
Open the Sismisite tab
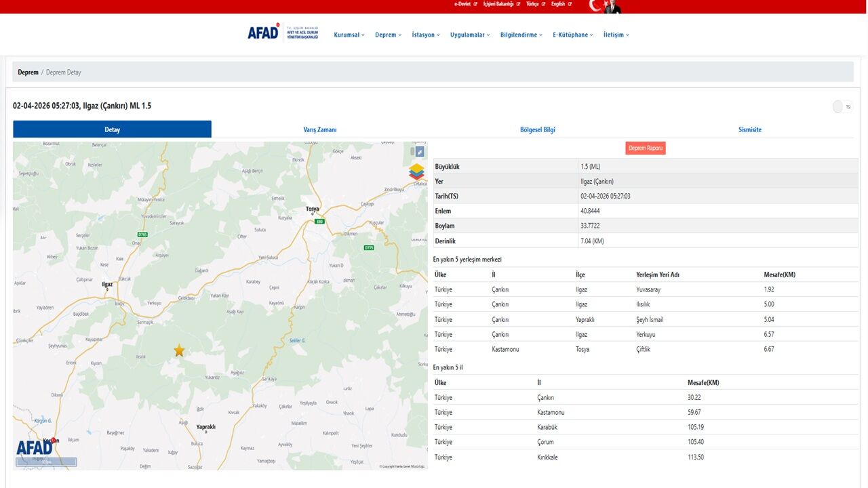[750, 129]
